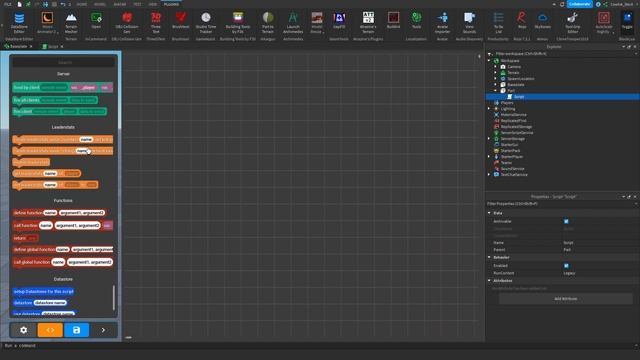
Task: Open the Terrain Mesher plugin
Action: click(x=71, y=22)
